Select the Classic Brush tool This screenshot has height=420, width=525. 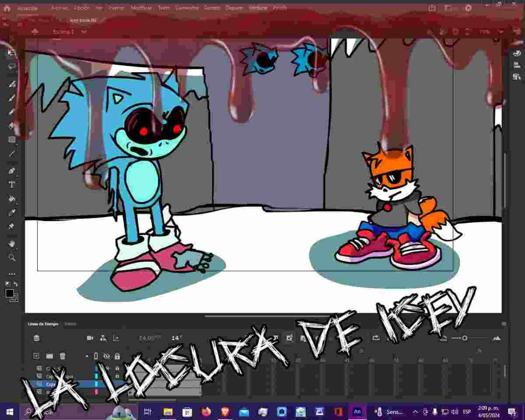tap(12, 98)
